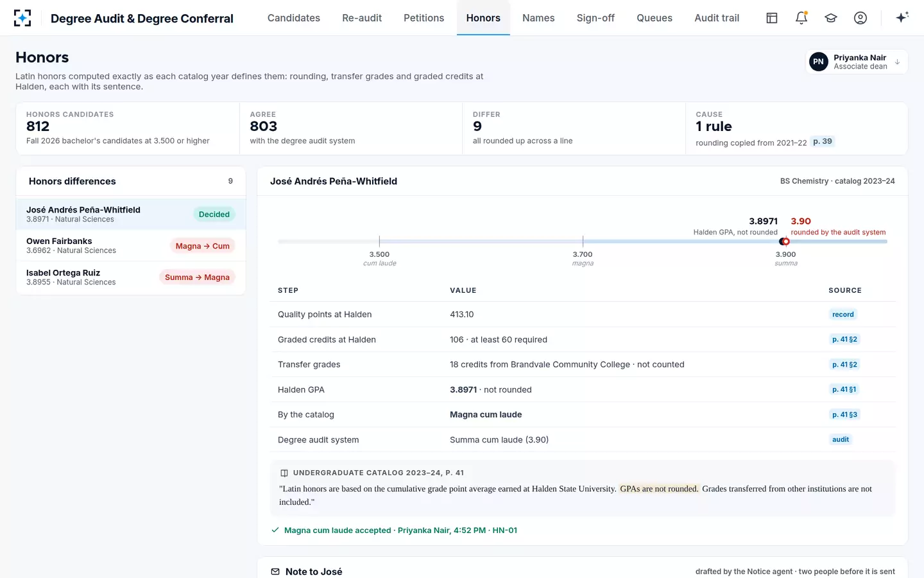
Task: Click the Decided status badge
Action: click(214, 215)
